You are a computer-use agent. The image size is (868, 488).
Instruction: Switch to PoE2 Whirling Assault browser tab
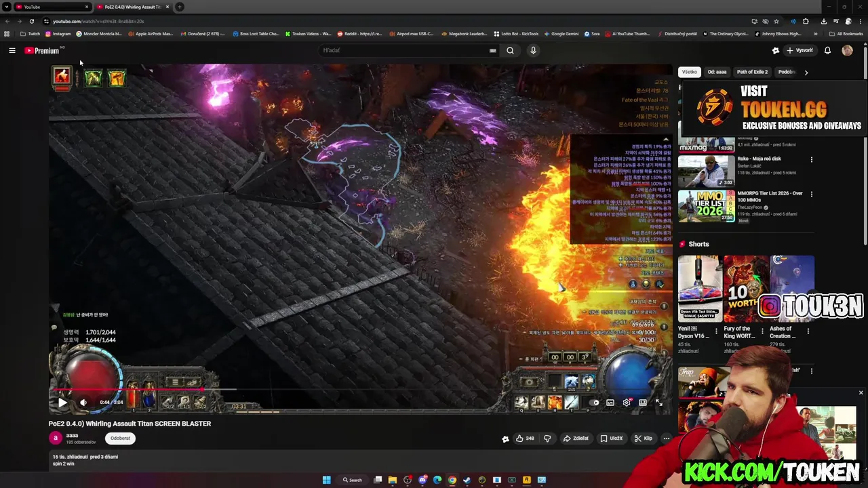[132, 7]
